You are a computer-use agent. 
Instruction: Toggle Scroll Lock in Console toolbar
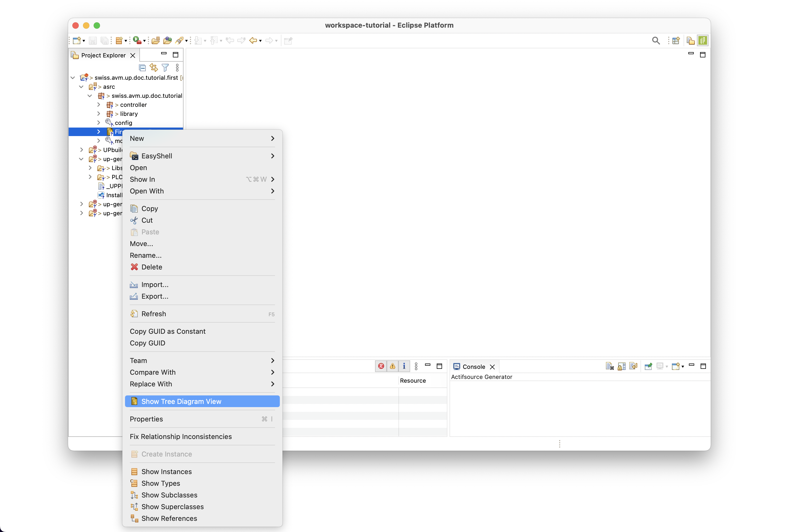[x=621, y=366]
